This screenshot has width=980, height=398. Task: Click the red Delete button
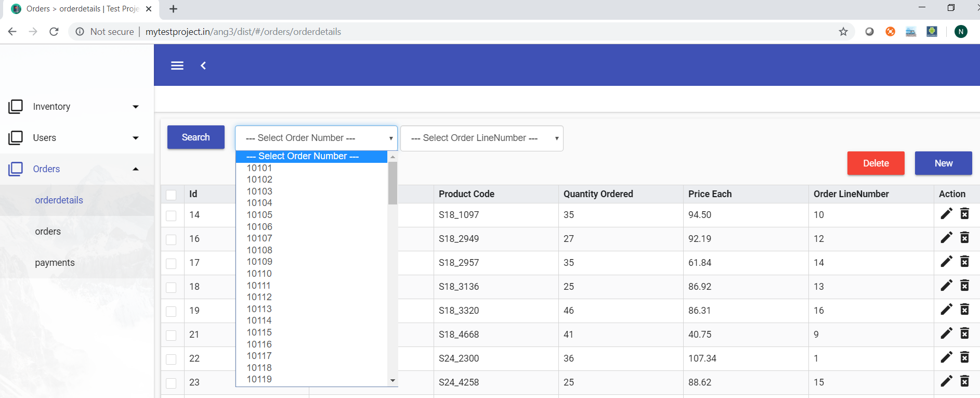click(876, 163)
